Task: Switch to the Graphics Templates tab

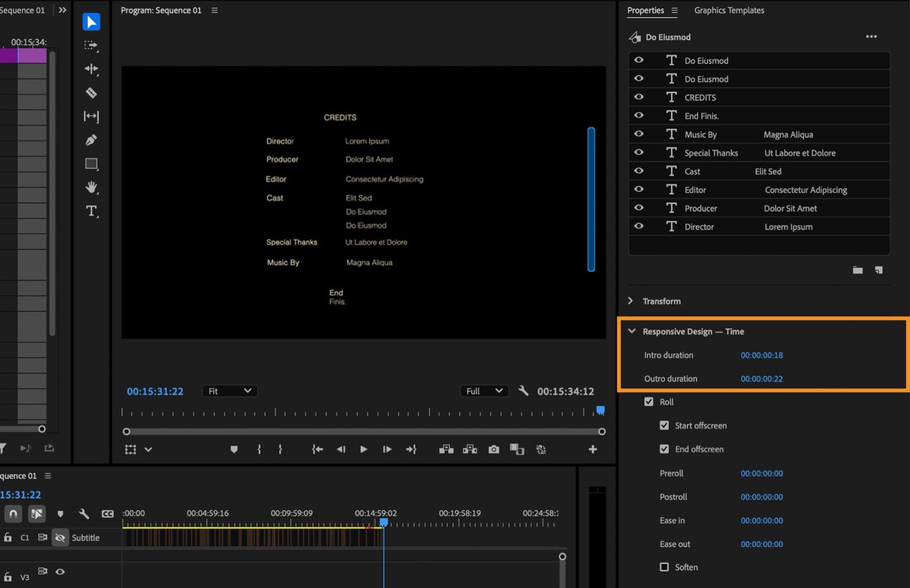Action: tap(729, 10)
